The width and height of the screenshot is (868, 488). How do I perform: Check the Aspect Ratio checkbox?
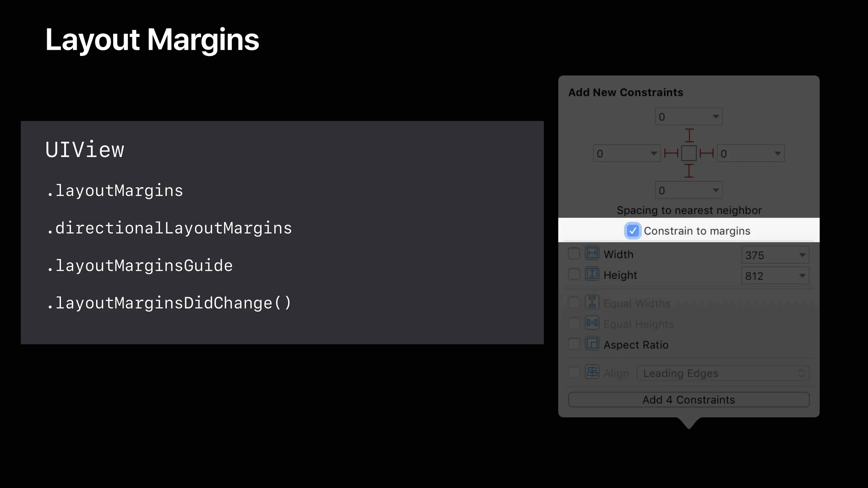pyautogui.click(x=574, y=344)
